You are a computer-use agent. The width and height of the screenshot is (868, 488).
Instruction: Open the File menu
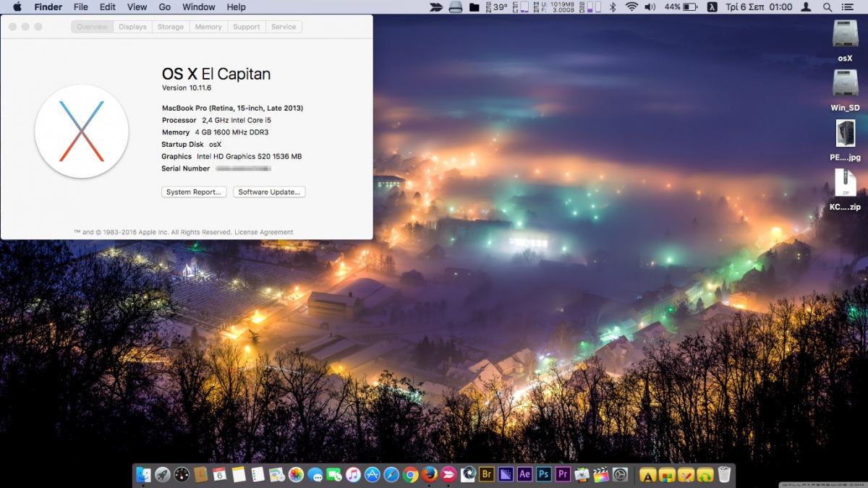pyautogui.click(x=80, y=7)
